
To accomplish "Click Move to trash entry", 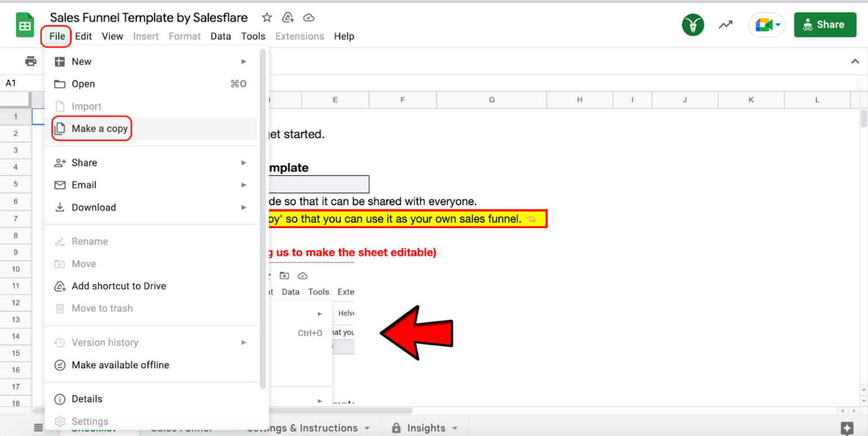I will tap(151, 308).
